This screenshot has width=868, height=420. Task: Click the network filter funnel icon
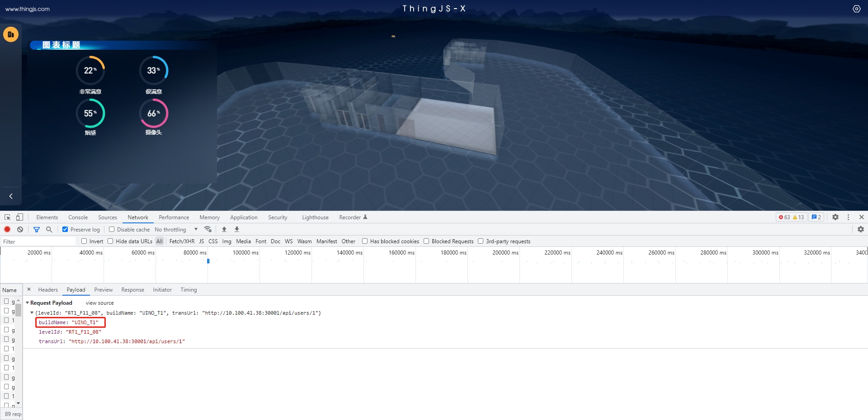coord(37,230)
